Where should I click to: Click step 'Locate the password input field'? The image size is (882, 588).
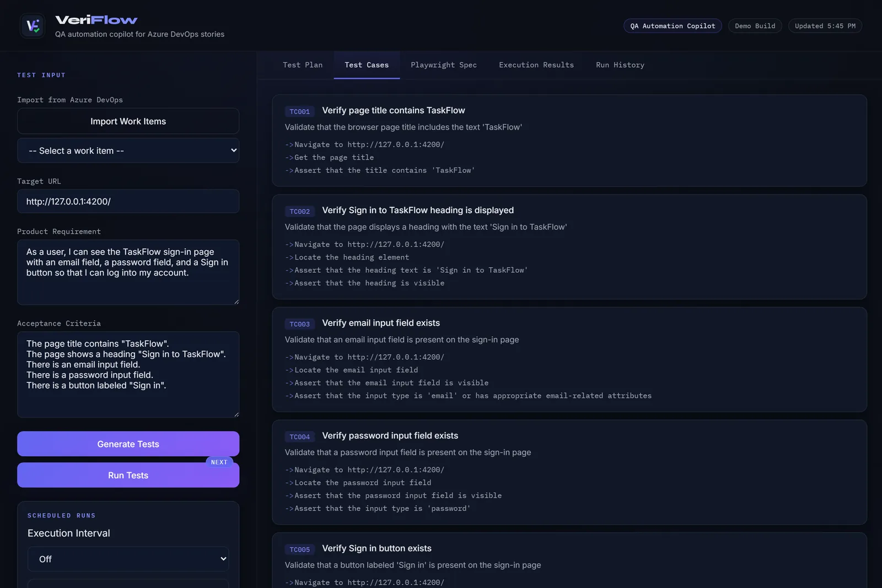coord(363,483)
